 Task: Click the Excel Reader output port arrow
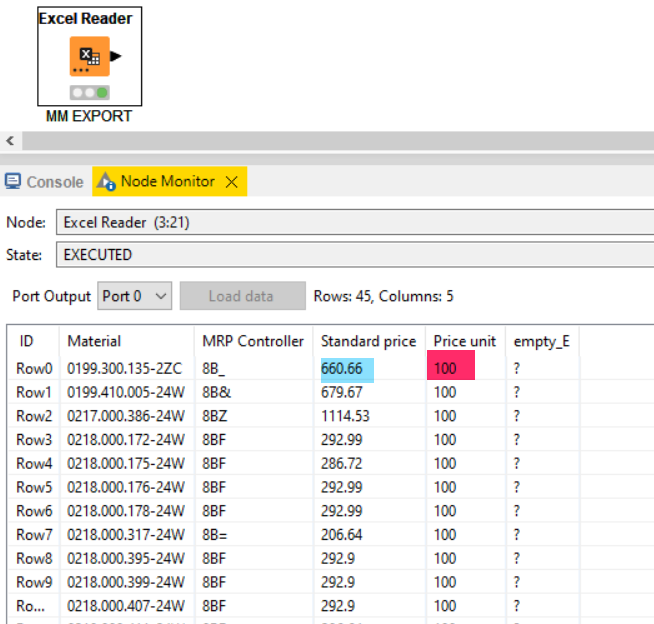116,57
